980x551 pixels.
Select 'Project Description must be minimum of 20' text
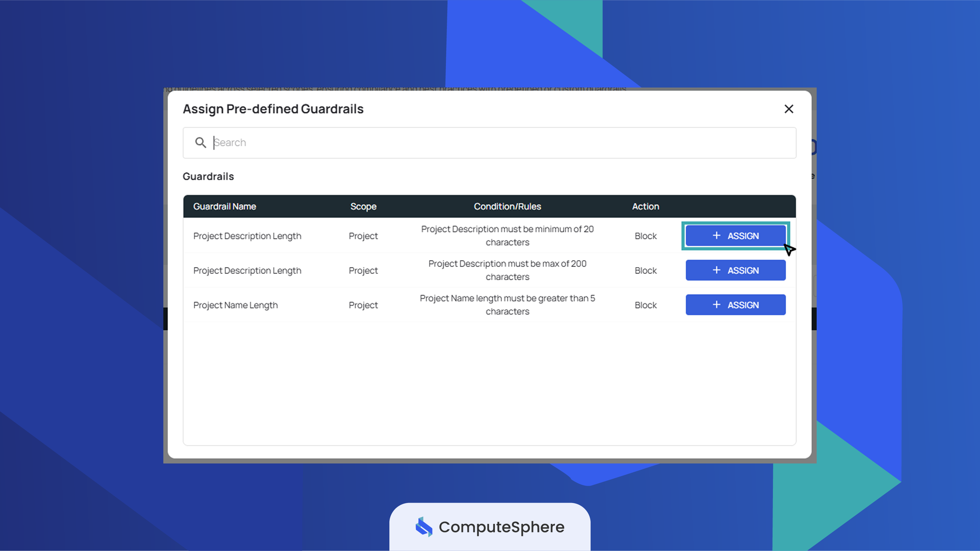click(507, 229)
